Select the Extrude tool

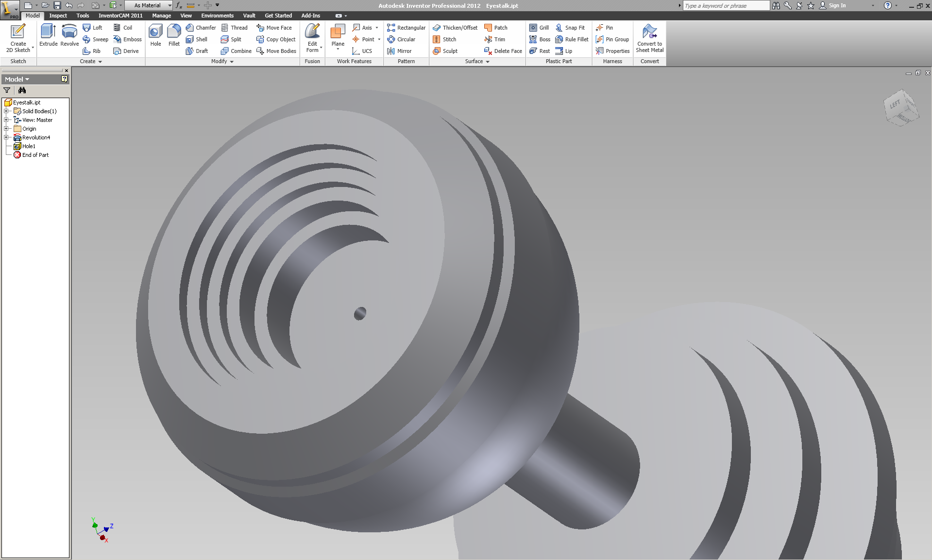[x=48, y=35]
